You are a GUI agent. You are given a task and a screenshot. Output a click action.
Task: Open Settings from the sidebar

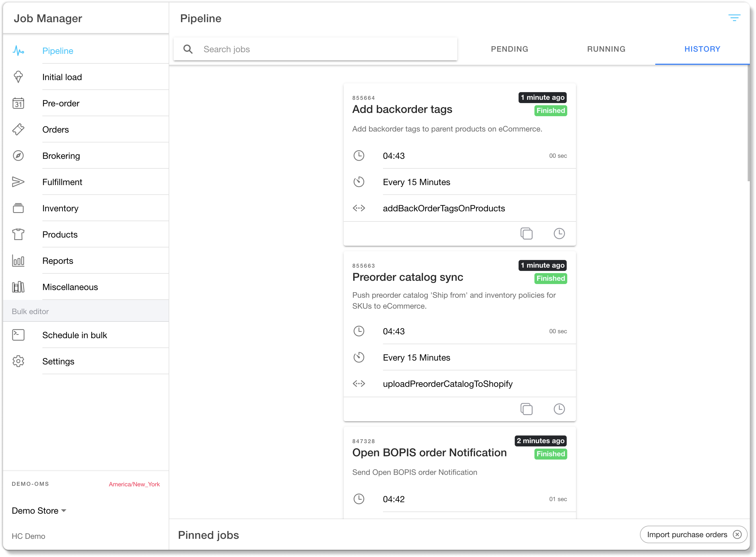pyautogui.click(x=58, y=361)
